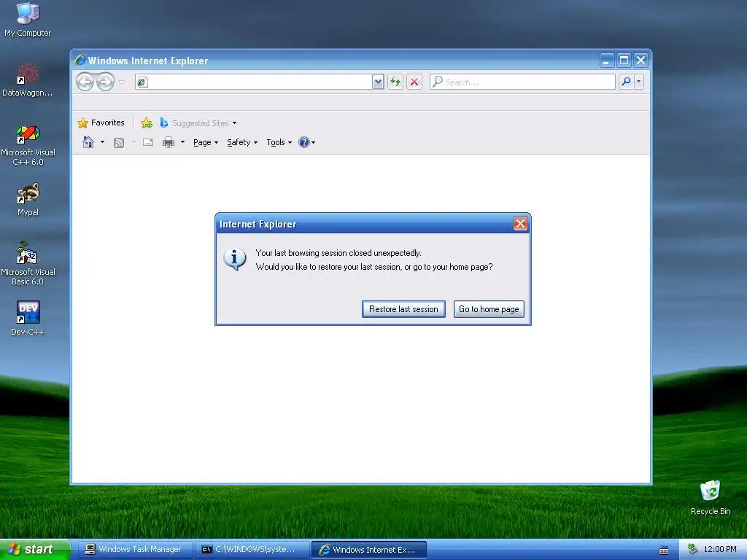Close the Windows Internet Explorer window
Screen dimensions: 747x560
[x=640, y=61]
